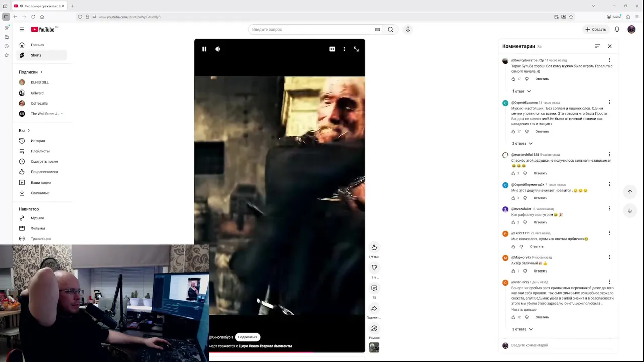The width and height of the screenshot is (644, 362).
Task: Open Shorts in the sidebar
Action: click(x=40, y=55)
